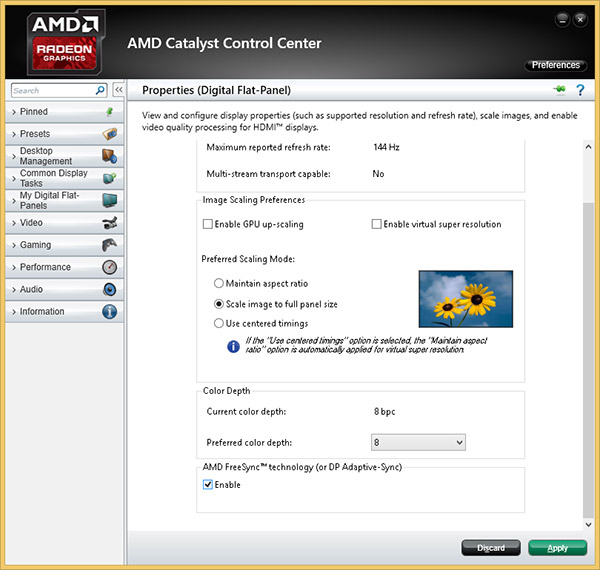Viewport: 600px width, 570px height.
Task: Expand the Performance section chevron
Action: pos(14,267)
